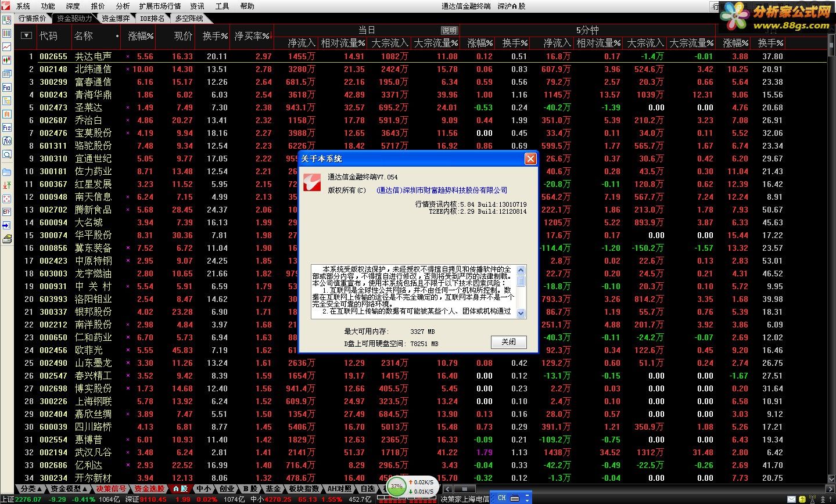Click the 37% green circle speed indicator
This screenshot has width=836, height=504.
[x=397, y=486]
